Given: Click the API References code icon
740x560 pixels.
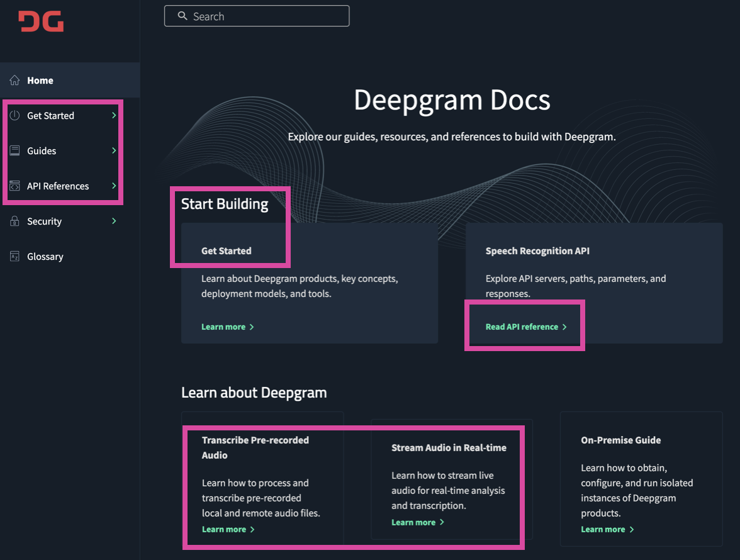Looking at the screenshot, I should click(x=14, y=186).
